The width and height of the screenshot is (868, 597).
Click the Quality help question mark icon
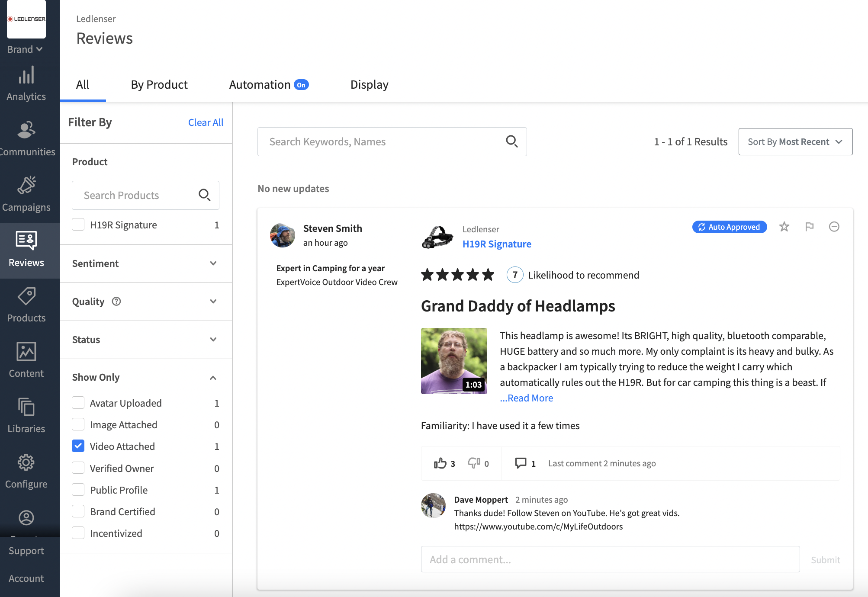pyautogui.click(x=116, y=302)
